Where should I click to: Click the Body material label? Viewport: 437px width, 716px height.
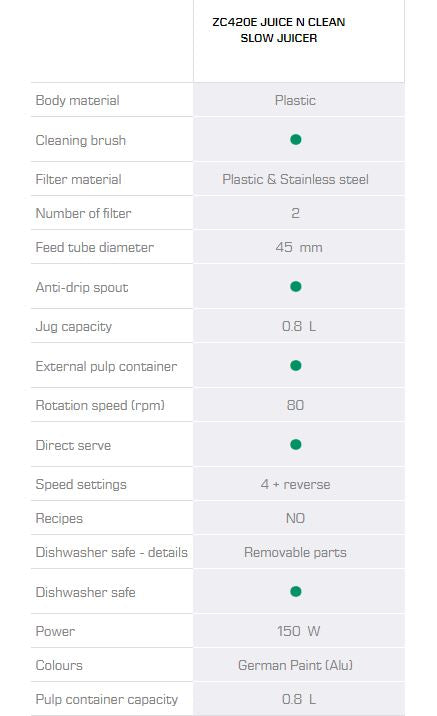coord(78,100)
